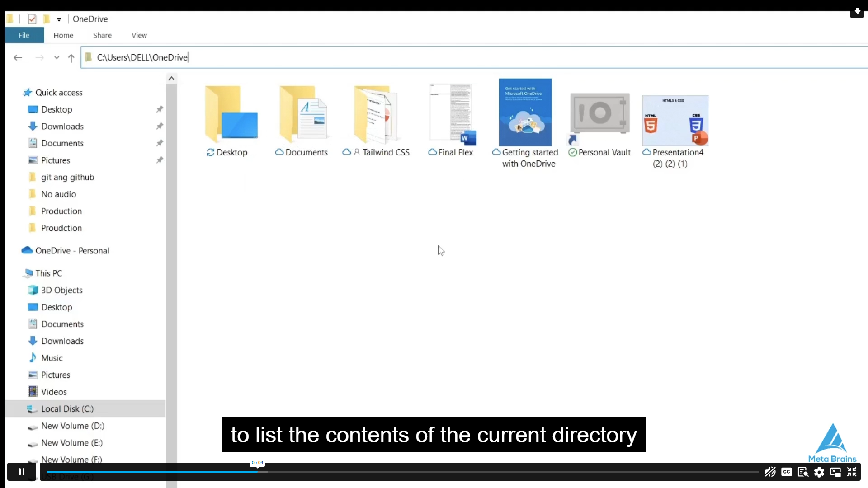
Task: Select the Desktop folder in file pane
Action: 231,121
